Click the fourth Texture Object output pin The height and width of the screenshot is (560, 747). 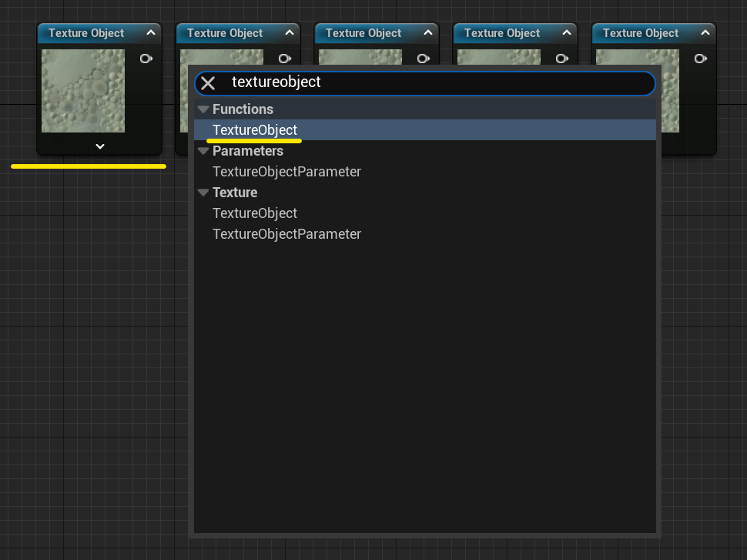click(x=561, y=59)
